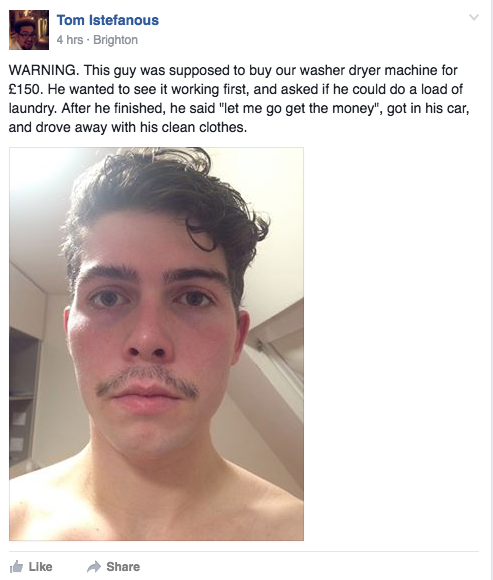Viewport: 493px width, 580px height.
Task: Click the Share text label
Action: tap(123, 567)
